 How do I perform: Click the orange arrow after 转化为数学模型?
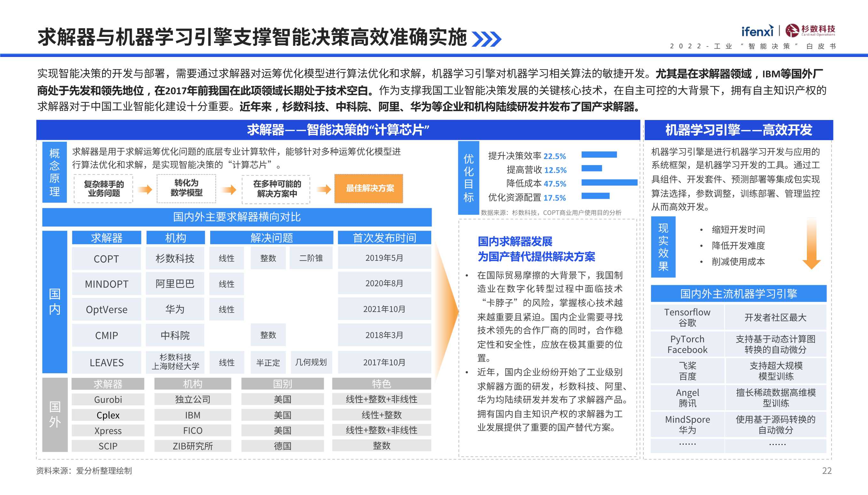tap(229, 189)
